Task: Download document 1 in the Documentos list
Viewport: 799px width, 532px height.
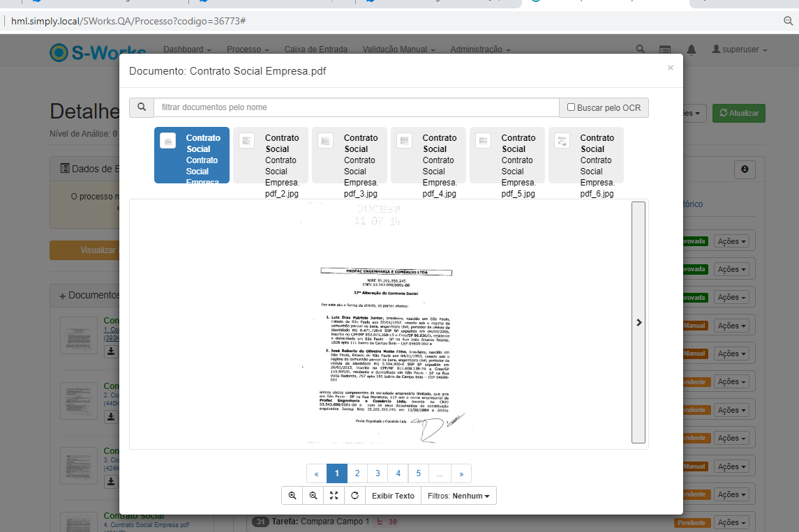Action: tap(111, 351)
